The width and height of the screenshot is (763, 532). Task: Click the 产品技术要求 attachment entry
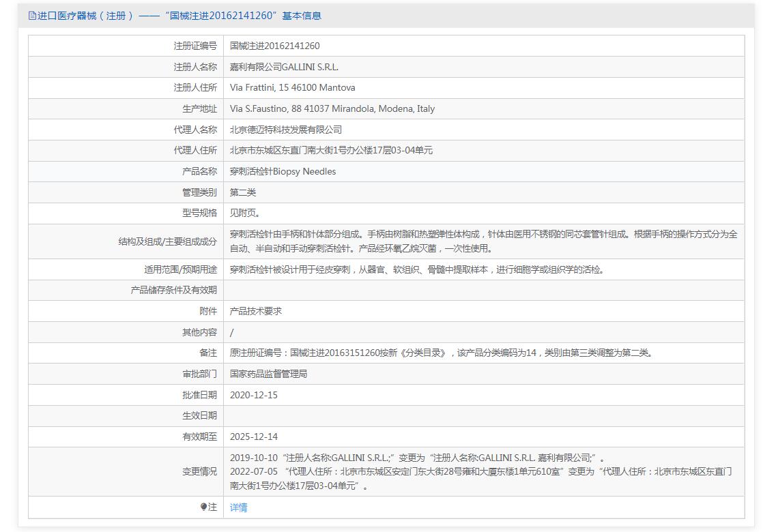(x=255, y=311)
